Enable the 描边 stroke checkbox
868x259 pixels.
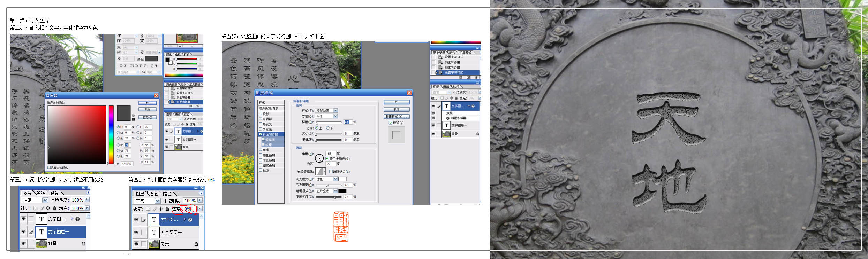(x=261, y=170)
